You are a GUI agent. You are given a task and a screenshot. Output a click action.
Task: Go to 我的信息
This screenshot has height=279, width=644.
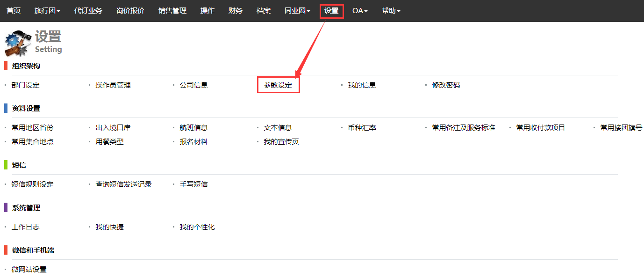point(362,85)
